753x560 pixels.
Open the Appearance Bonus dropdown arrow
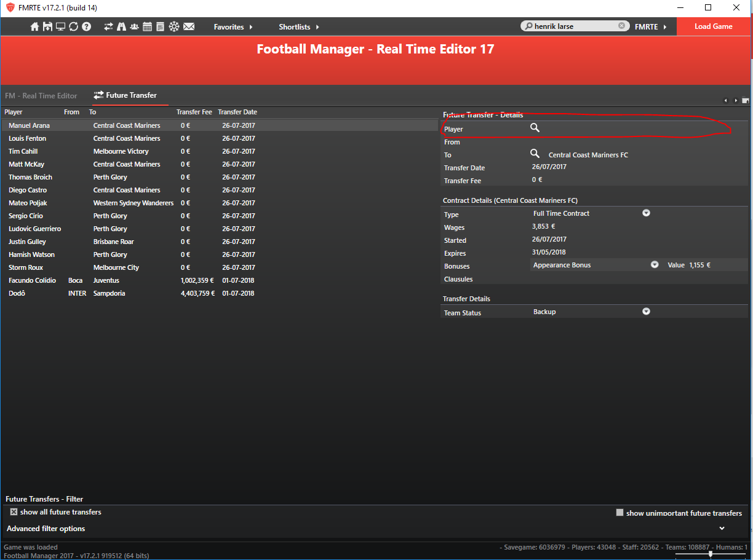click(x=655, y=264)
